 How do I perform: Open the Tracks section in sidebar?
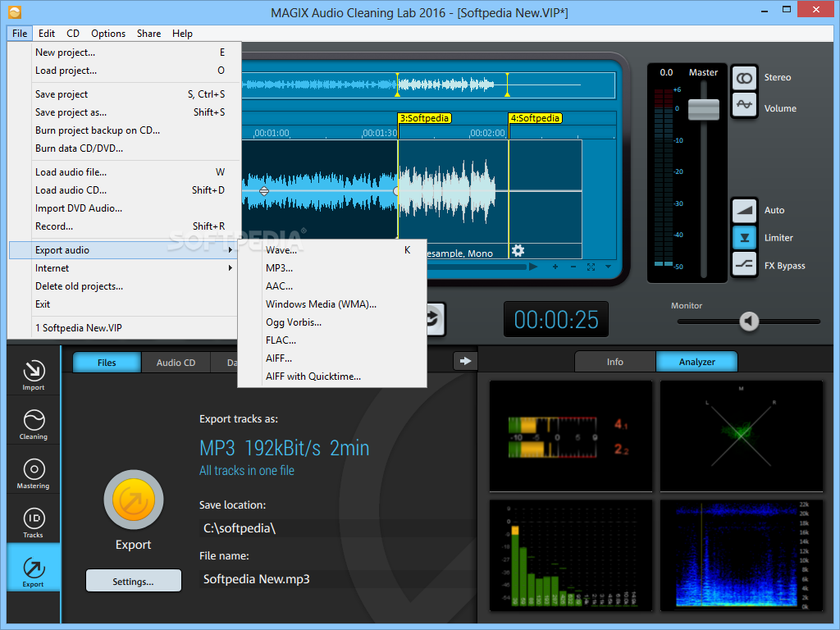click(x=33, y=523)
